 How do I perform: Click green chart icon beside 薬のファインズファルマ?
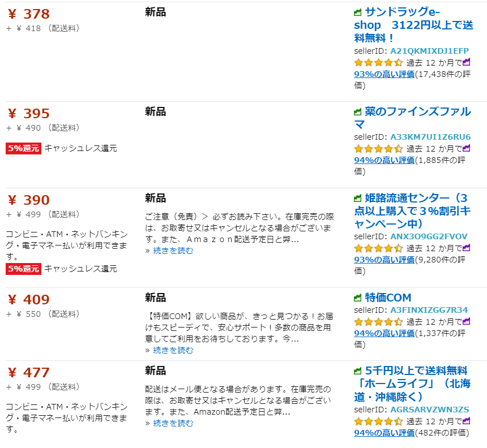coord(357,112)
